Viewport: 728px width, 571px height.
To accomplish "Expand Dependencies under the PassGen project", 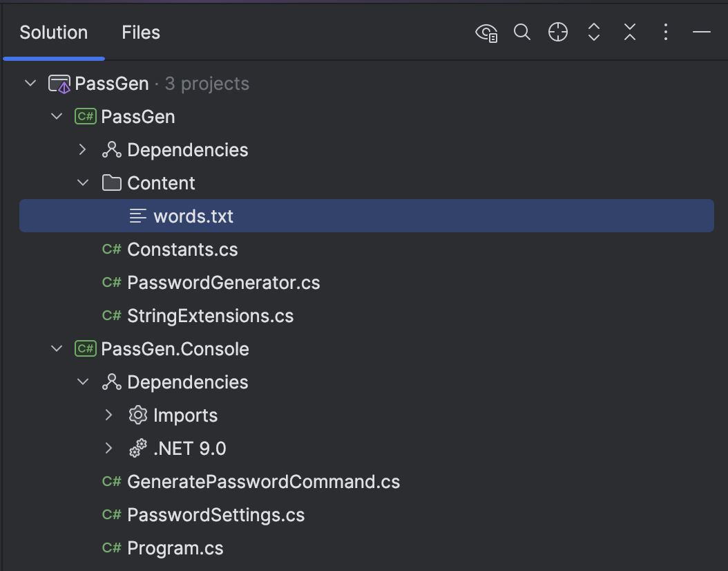I will [83, 150].
